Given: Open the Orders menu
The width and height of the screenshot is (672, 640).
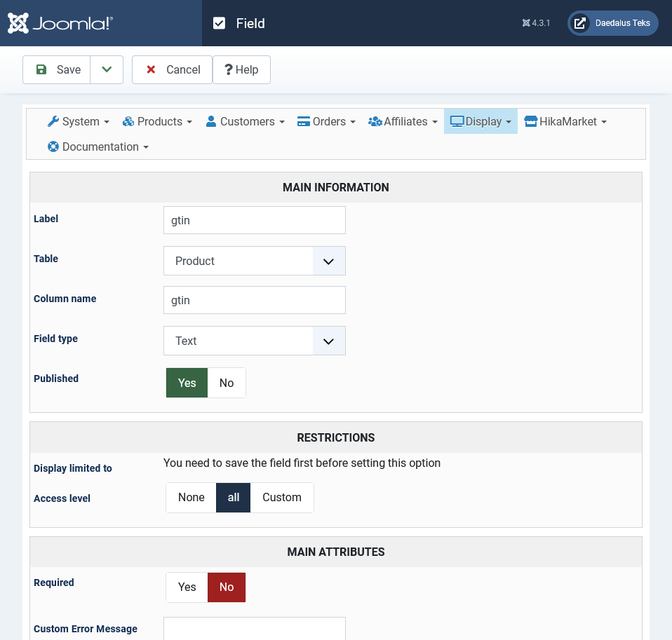Looking at the screenshot, I should (327, 121).
